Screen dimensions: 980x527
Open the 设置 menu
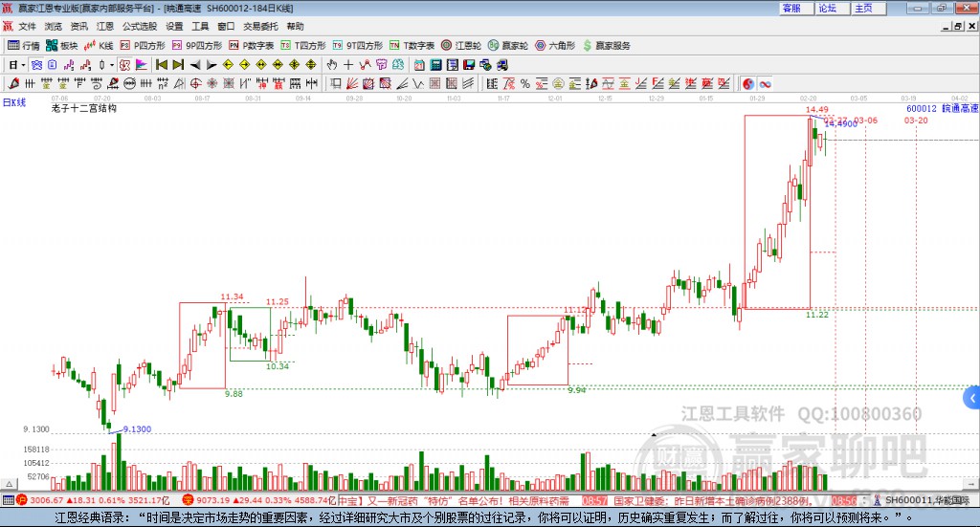(x=174, y=26)
